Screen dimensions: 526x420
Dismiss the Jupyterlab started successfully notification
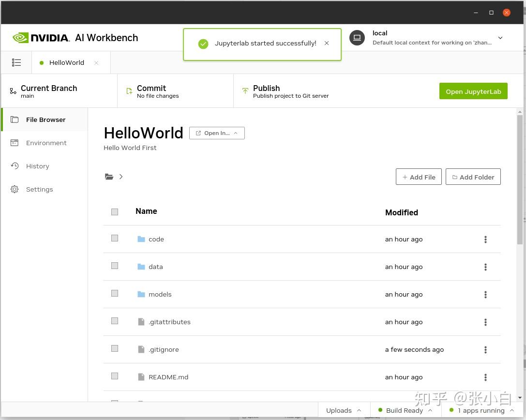pyautogui.click(x=327, y=43)
